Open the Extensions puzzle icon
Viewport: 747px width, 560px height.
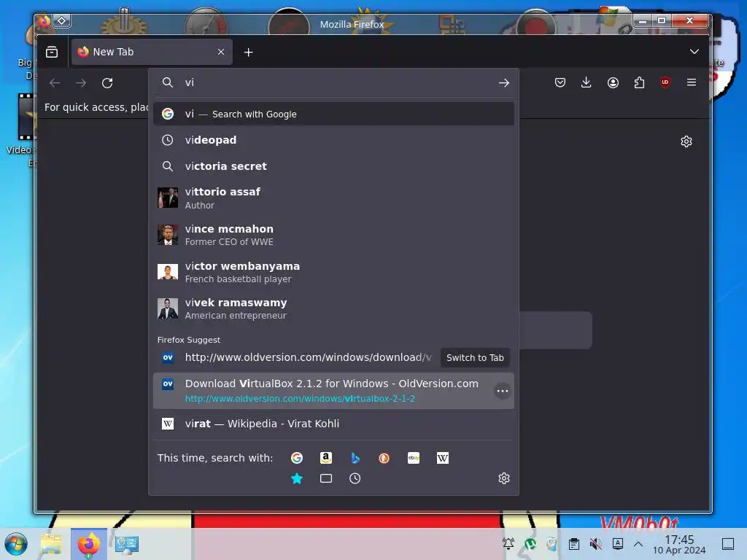[x=639, y=82]
